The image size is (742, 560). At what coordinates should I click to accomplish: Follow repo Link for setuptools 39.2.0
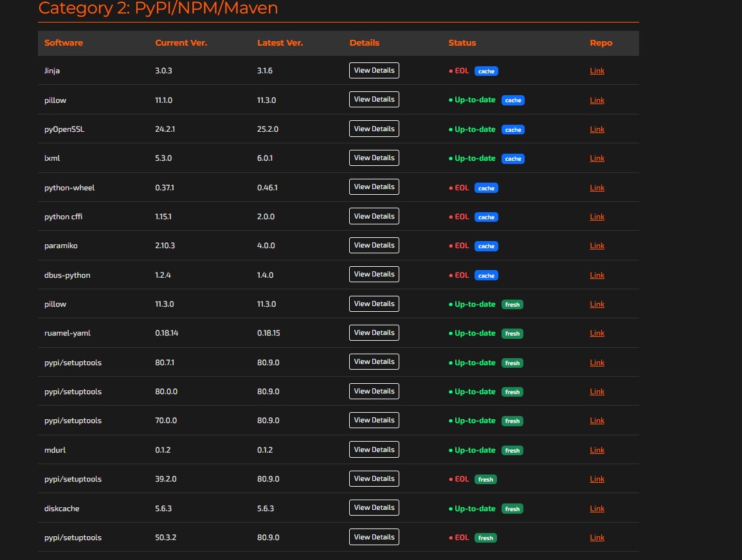click(x=597, y=479)
